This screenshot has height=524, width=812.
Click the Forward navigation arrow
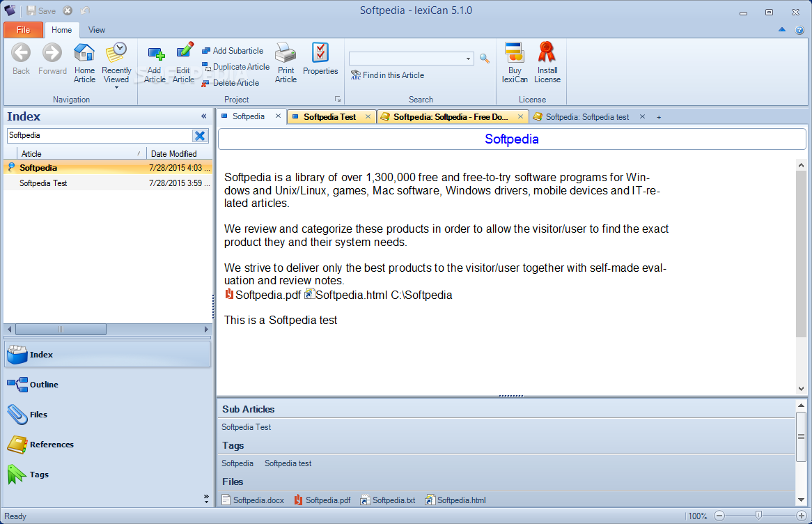click(x=52, y=60)
